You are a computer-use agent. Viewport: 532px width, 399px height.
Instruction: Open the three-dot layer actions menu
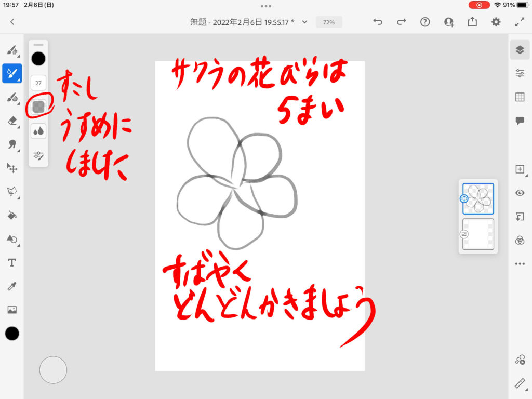(x=520, y=264)
